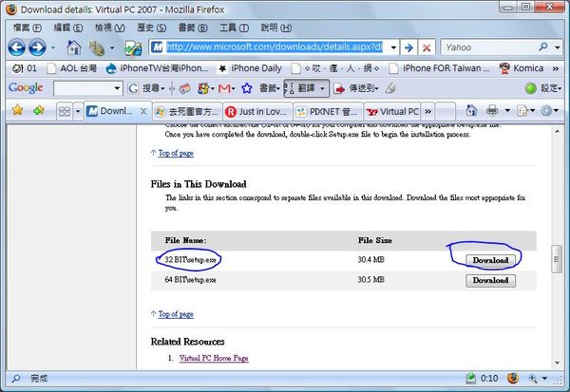
Task: Click the highlighter pen icon on Google toolbar
Action: pos(390,88)
